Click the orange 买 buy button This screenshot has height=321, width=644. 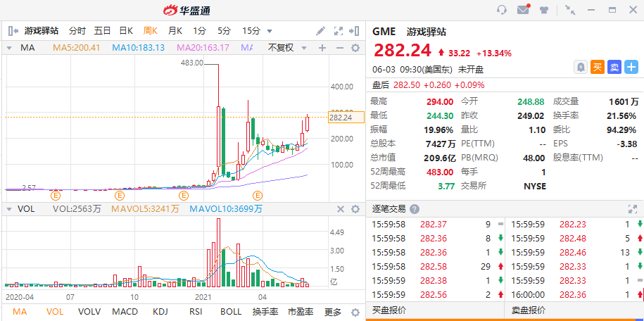(598, 67)
